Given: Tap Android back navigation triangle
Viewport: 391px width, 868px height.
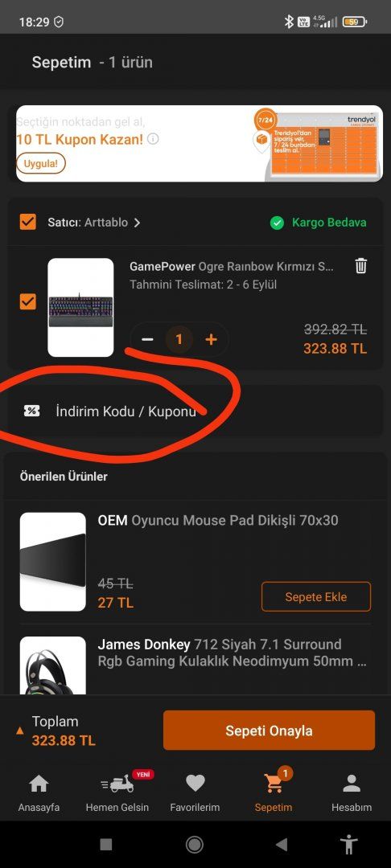Looking at the screenshot, I should [x=282, y=844].
